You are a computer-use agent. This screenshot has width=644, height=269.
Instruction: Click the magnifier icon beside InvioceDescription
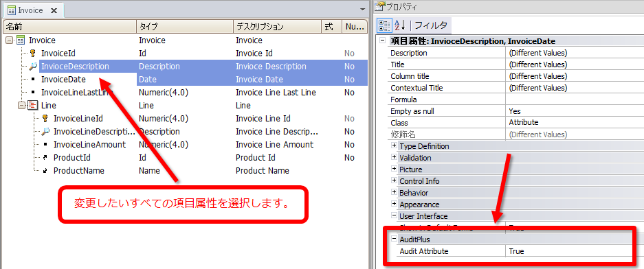[33, 67]
